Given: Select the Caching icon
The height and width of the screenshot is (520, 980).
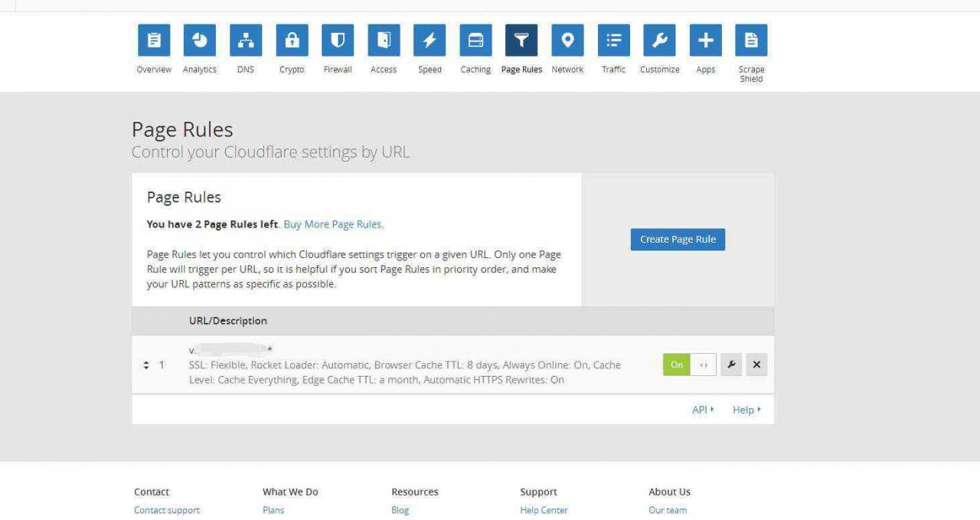Looking at the screenshot, I should (x=475, y=41).
